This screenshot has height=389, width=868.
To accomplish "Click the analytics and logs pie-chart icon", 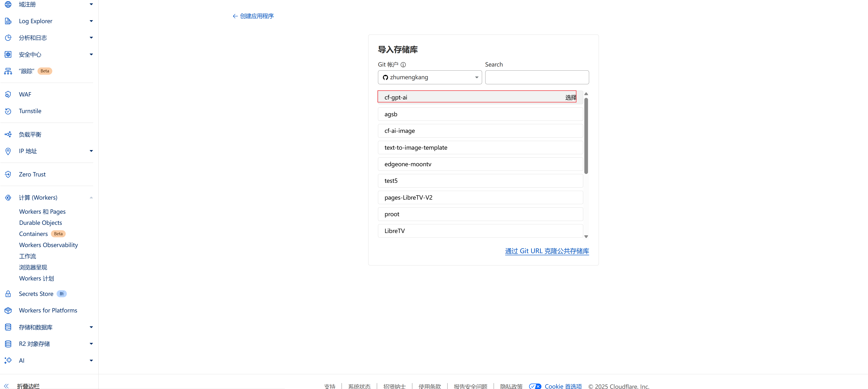I will pyautogui.click(x=8, y=38).
